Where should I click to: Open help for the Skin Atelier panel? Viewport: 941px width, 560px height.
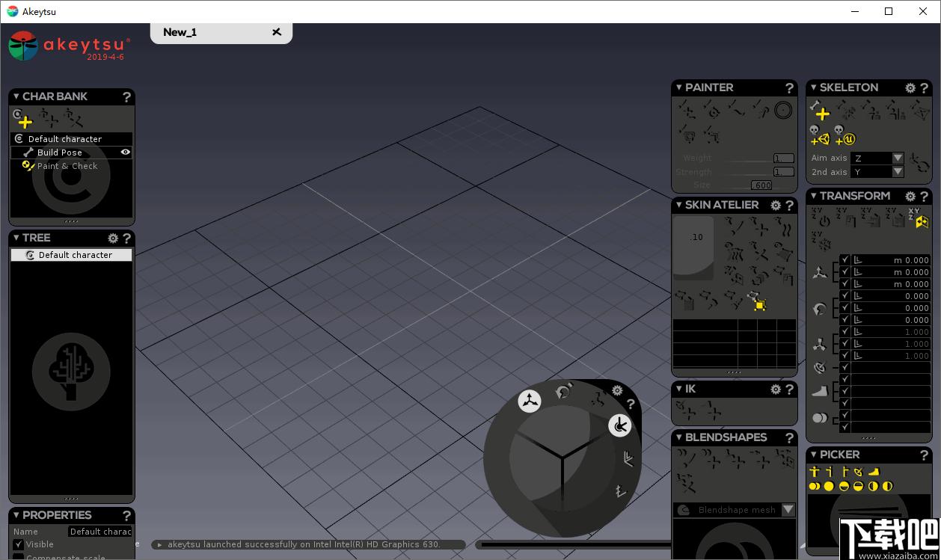789,205
